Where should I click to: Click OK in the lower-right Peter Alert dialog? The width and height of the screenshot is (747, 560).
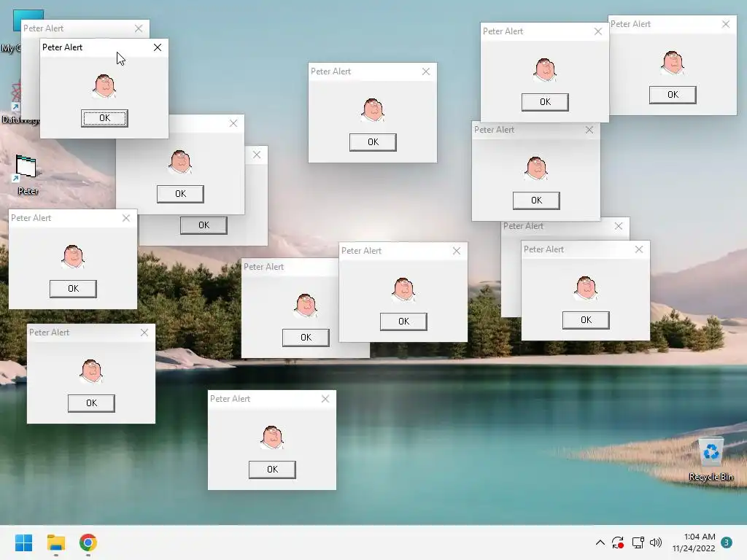point(586,320)
